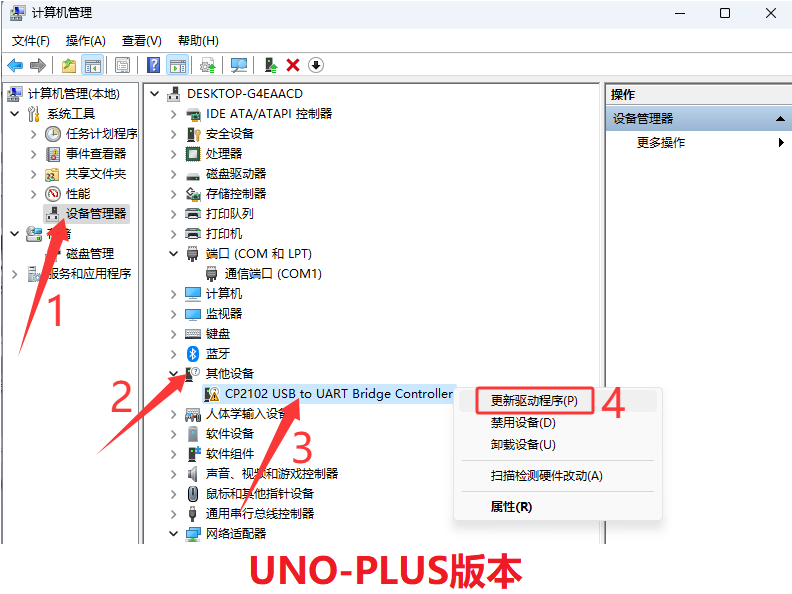Click the speaker icon beside 声音、视频和游戏控制器
This screenshot has height=594, width=792.
pyautogui.click(x=193, y=474)
